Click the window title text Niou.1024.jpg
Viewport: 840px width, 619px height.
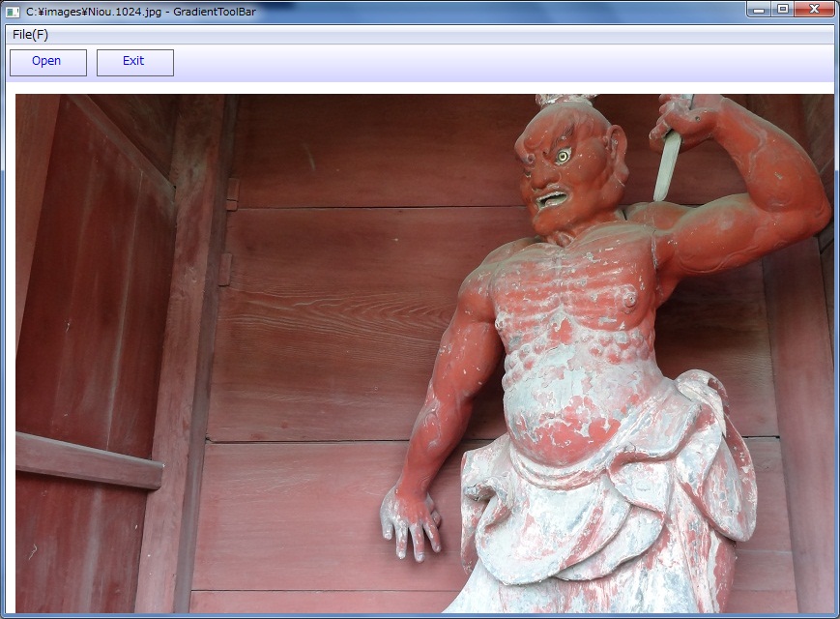(125, 12)
